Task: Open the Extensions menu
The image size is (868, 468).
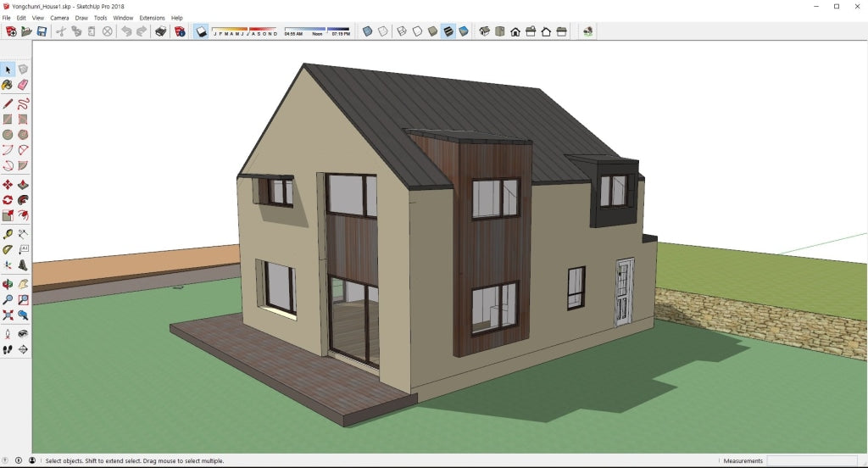Action: click(153, 18)
